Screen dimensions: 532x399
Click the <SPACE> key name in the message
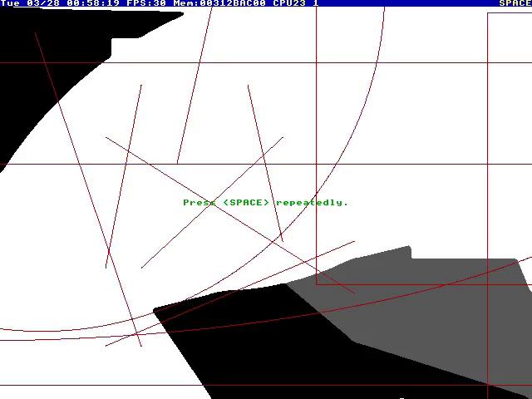(247, 202)
